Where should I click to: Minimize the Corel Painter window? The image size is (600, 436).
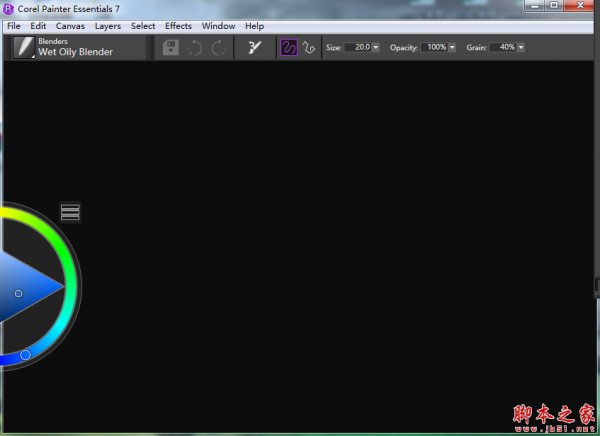point(535,6)
